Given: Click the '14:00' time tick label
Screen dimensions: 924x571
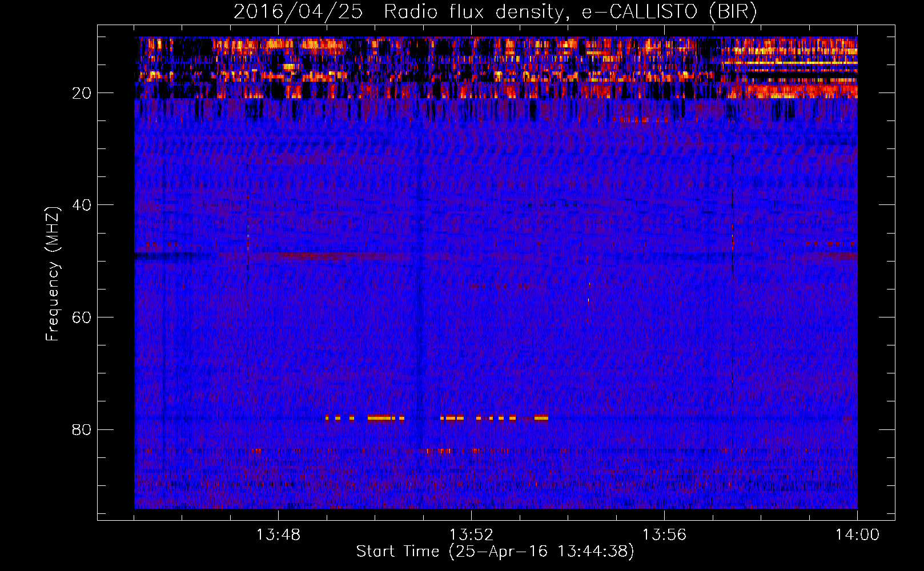Looking at the screenshot, I should click(x=857, y=535).
